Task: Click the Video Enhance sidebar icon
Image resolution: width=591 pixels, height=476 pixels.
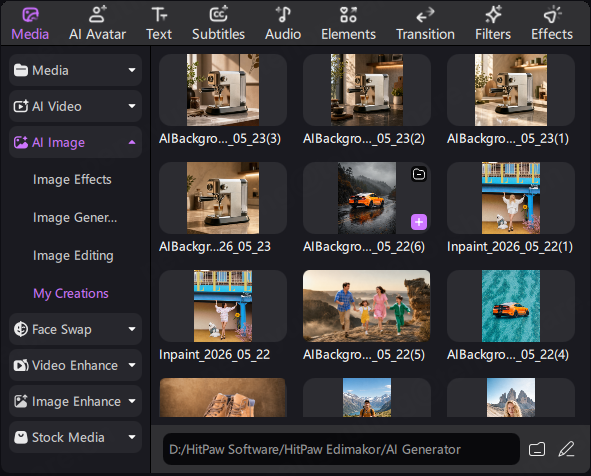Action: (x=21, y=365)
